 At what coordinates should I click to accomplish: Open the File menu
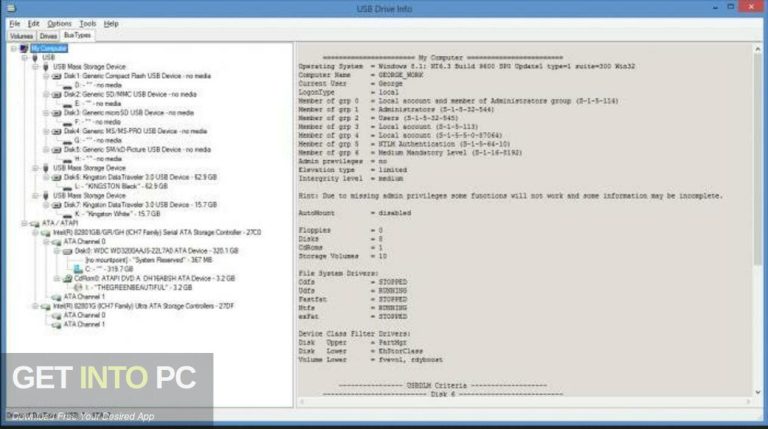pos(12,22)
